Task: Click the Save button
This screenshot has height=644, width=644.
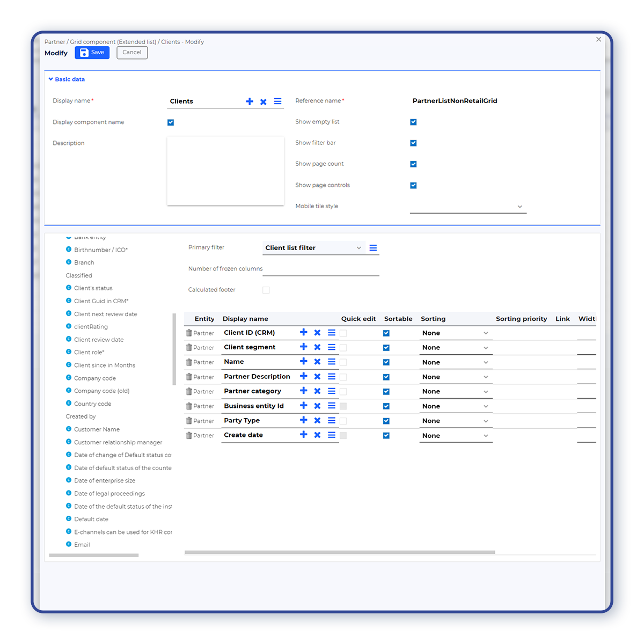Action: click(x=92, y=53)
